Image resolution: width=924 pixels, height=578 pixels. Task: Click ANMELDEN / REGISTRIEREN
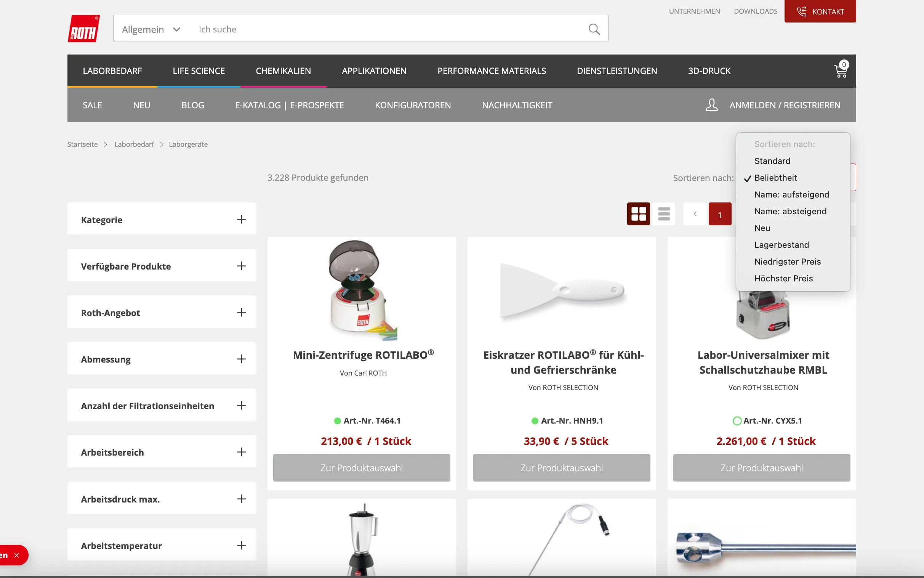pyautogui.click(x=785, y=105)
